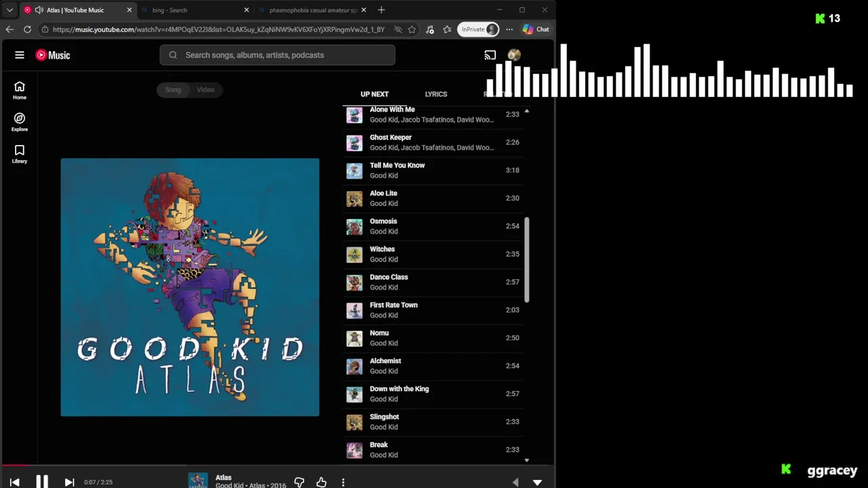
Task: Play Aloe Lite from the queue
Action: (433, 198)
